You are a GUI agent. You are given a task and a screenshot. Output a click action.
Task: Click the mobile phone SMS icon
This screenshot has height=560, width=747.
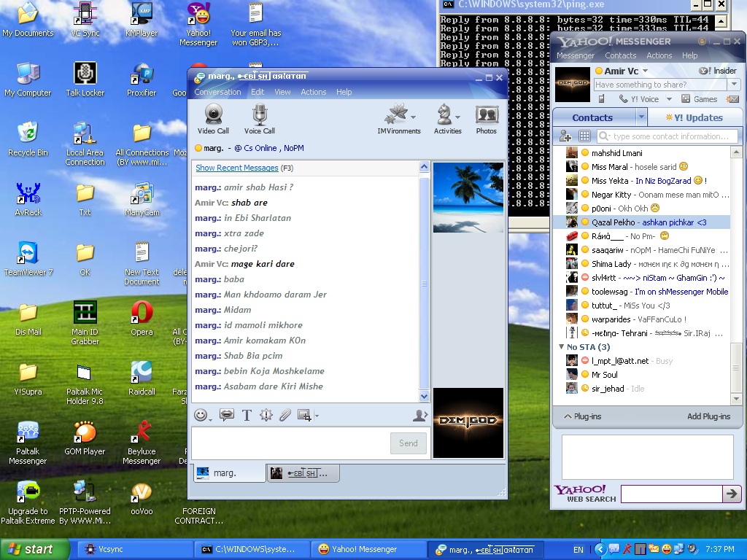point(601,99)
